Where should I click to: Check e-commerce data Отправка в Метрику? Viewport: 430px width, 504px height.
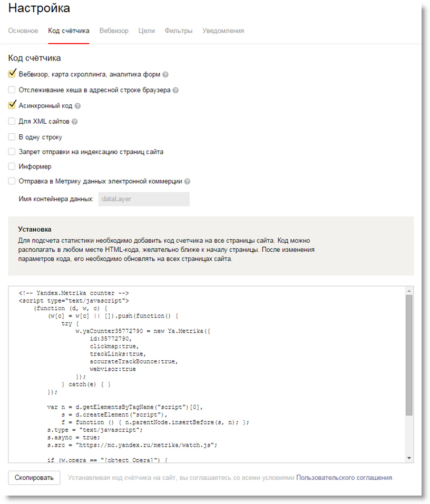click(12, 181)
